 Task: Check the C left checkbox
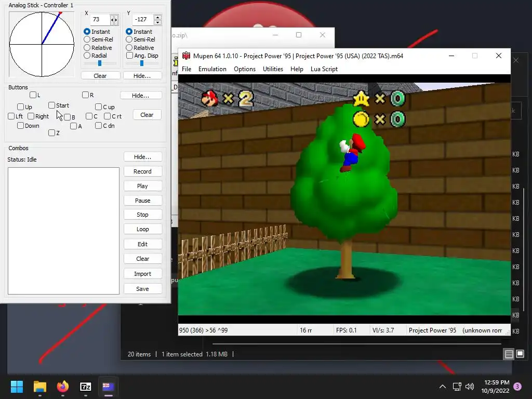pos(89,116)
